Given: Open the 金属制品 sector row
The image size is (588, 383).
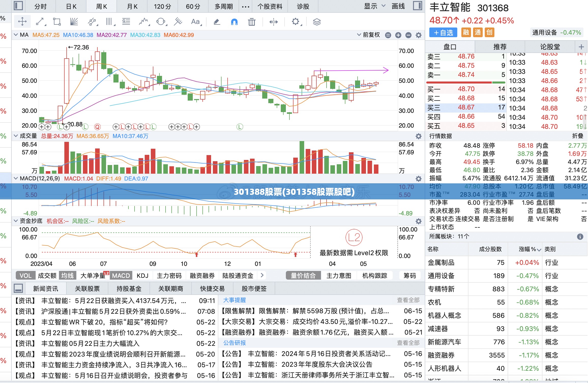Looking at the screenshot, I should point(506,263).
